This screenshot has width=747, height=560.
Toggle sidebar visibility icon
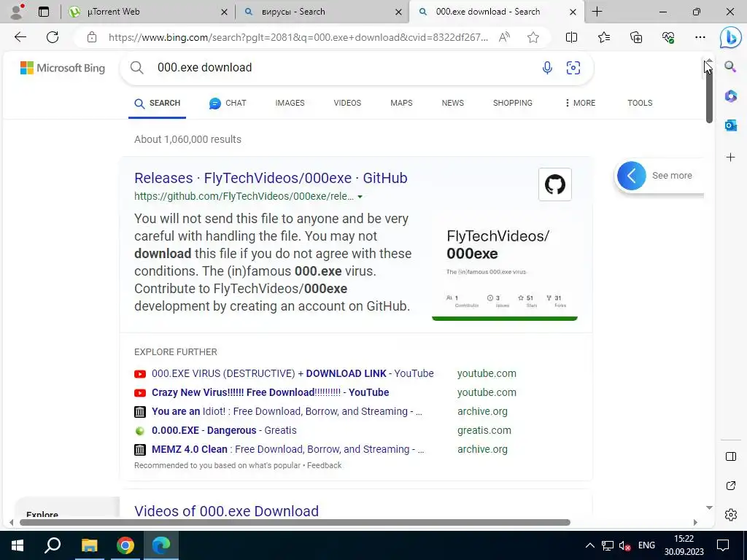(730, 456)
